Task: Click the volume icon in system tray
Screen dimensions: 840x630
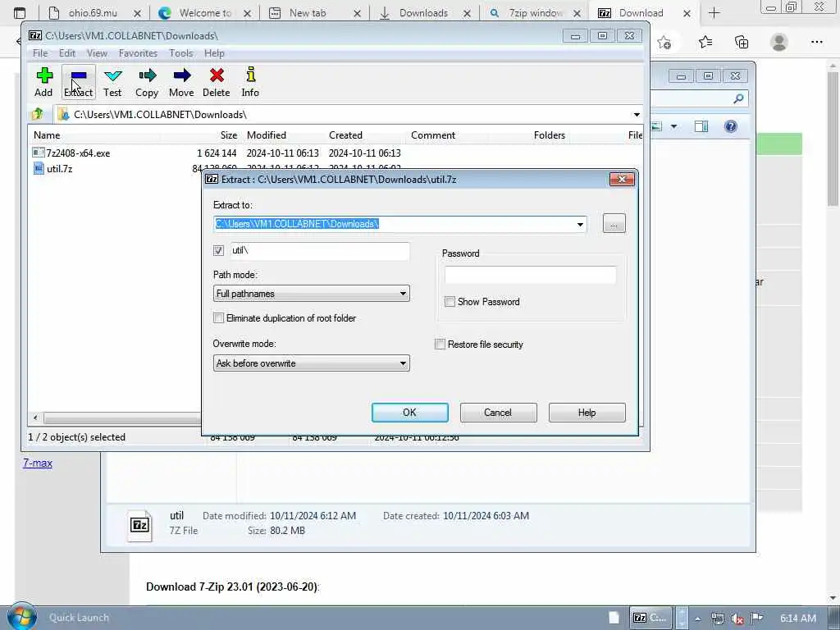Action: pyautogui.click(x=737, y=619)
